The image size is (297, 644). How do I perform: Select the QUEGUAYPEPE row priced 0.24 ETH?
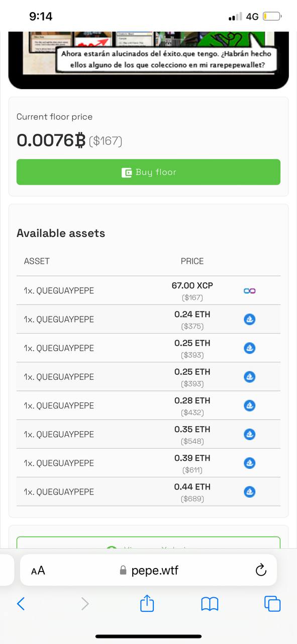(148, 319)
